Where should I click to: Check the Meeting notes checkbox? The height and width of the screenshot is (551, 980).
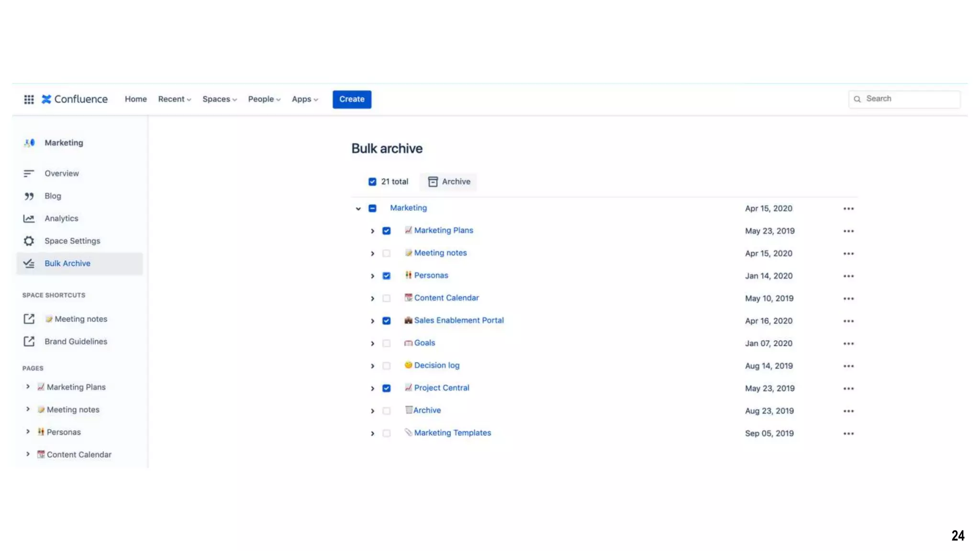pyautogui.click(x=386, y=253)
